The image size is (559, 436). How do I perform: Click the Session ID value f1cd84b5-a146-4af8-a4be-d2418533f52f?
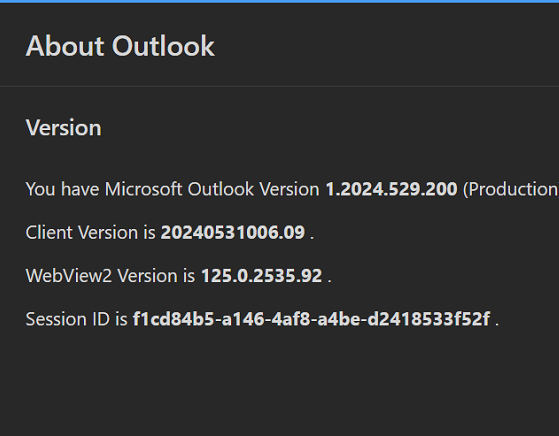coord(311,319)
